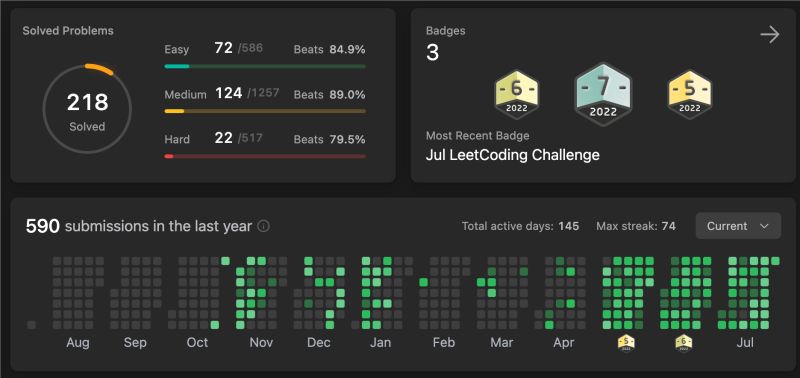Click the Hard problems progress bar

(265, 156)
